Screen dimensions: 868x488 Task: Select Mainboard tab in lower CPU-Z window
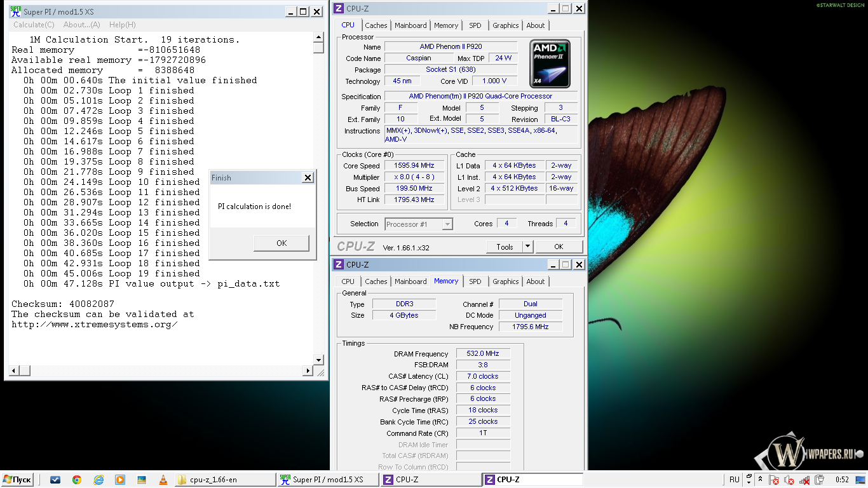point(410,281)
